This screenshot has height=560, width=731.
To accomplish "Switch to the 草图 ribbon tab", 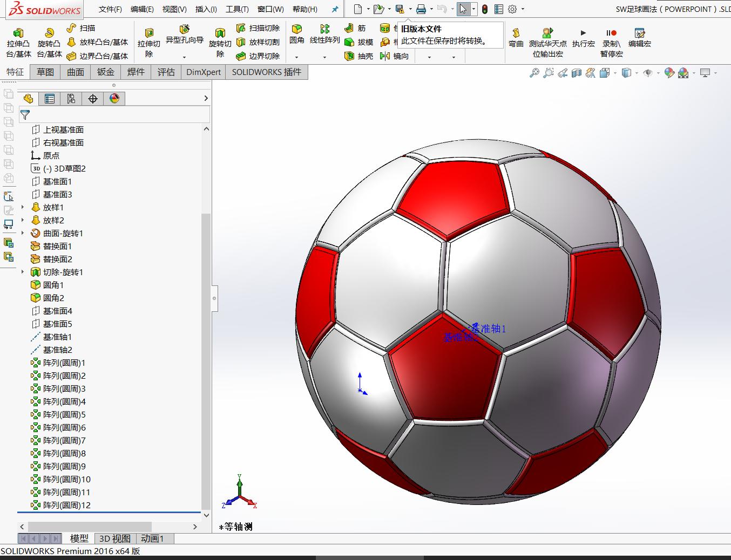I will tap(45, 72).
